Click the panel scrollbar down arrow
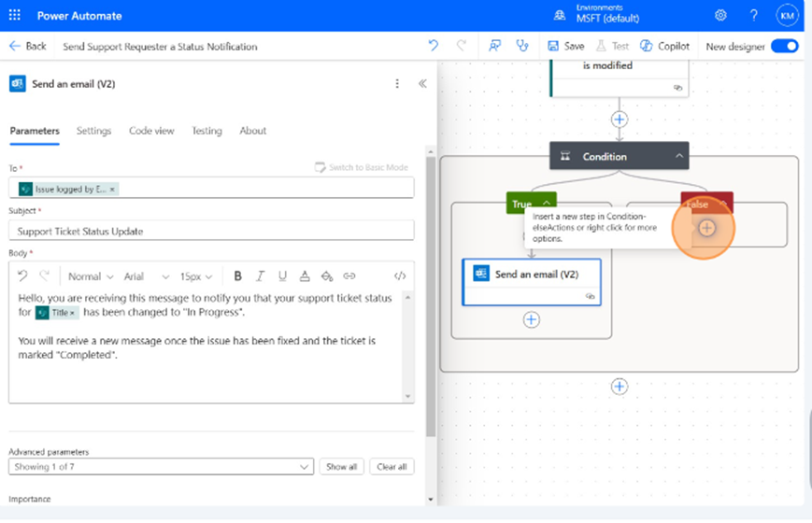Screen dimensions: 812x523 (x=431, y=500)
